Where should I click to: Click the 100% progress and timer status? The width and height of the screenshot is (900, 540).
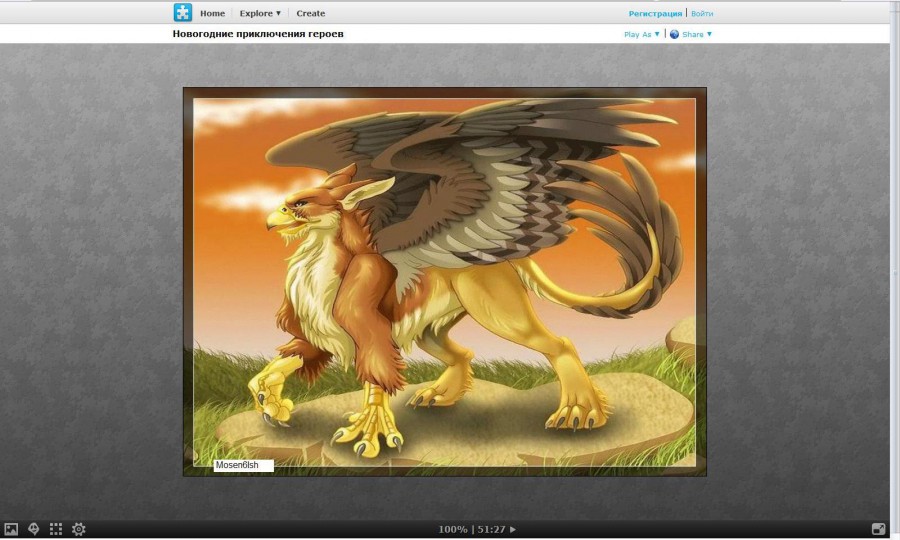click(x=471, y=530)
